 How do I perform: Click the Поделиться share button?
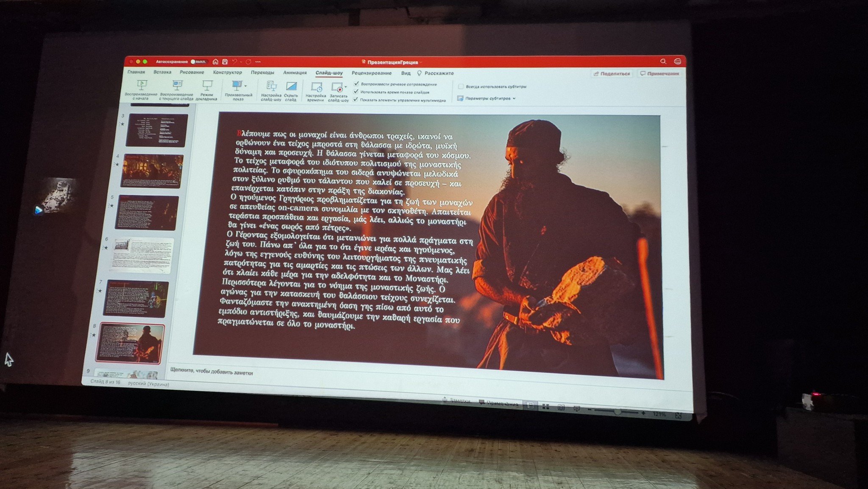(612, 73)
